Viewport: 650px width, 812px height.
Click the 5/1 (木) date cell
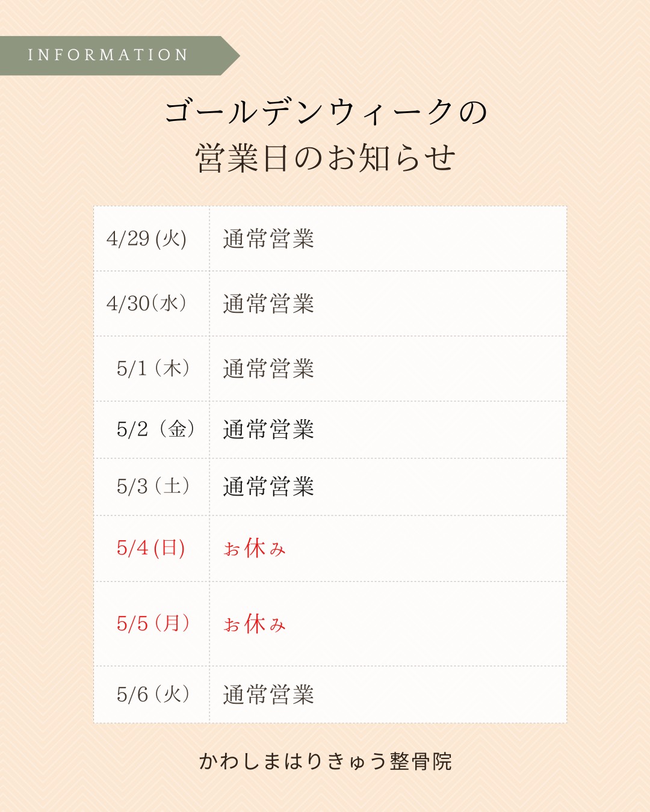point(153,368)
